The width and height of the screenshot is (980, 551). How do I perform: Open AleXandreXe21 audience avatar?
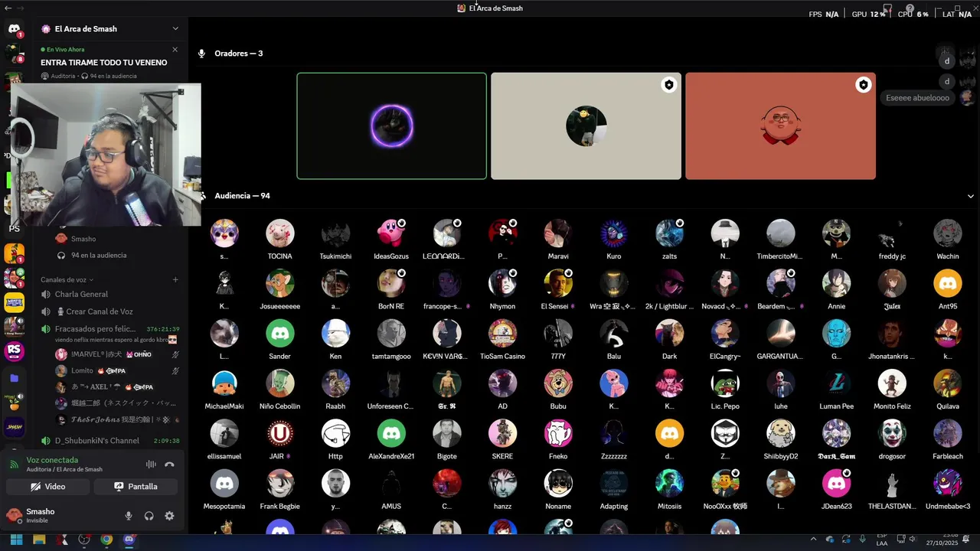(x=391, y=433)
